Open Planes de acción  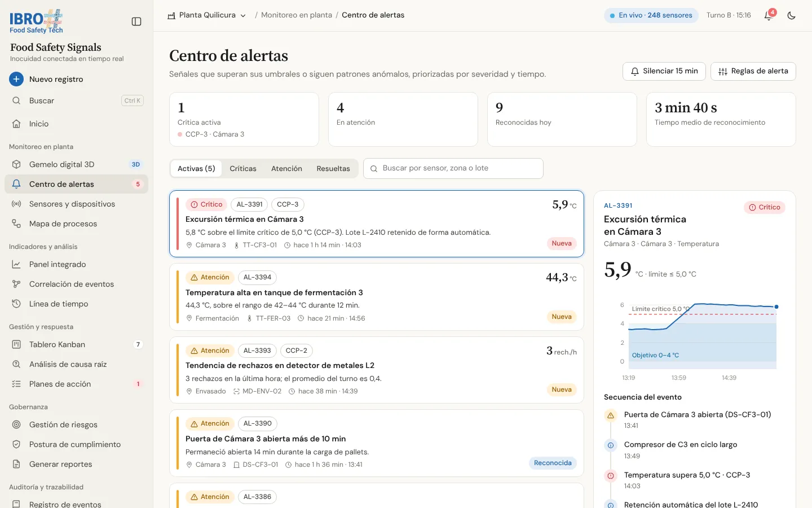[x=77, y=384]
